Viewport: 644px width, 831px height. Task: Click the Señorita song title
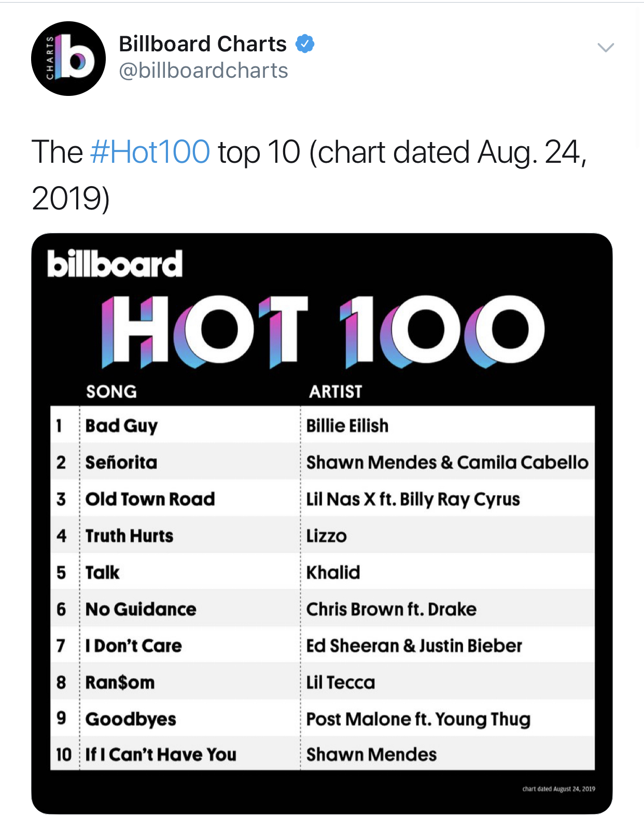pyautogui.click(x=121, y=462)
